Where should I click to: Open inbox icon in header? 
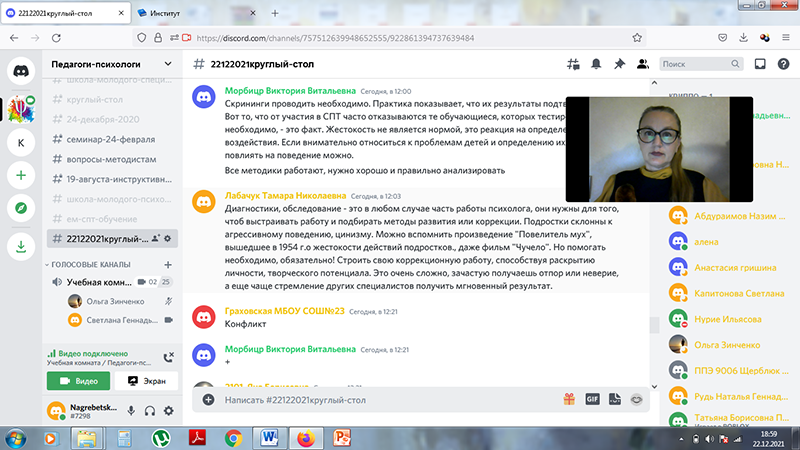[x=760, y=64]
